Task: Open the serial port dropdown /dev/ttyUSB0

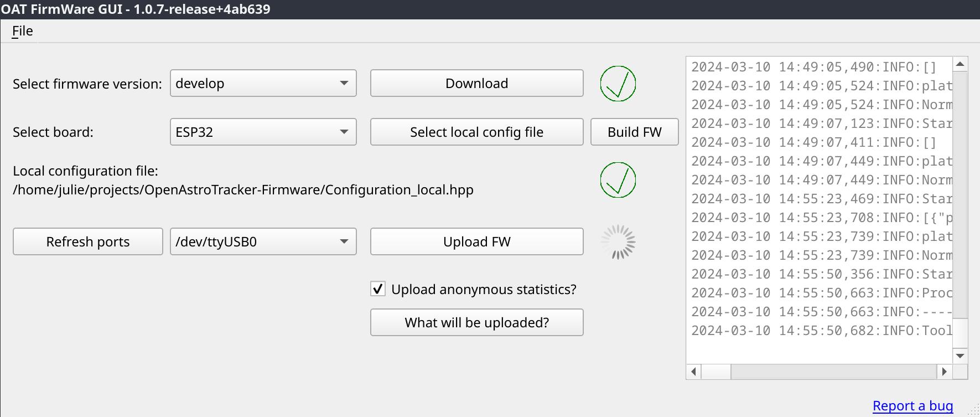Action: pyautogui.click(x=263, y=242)
